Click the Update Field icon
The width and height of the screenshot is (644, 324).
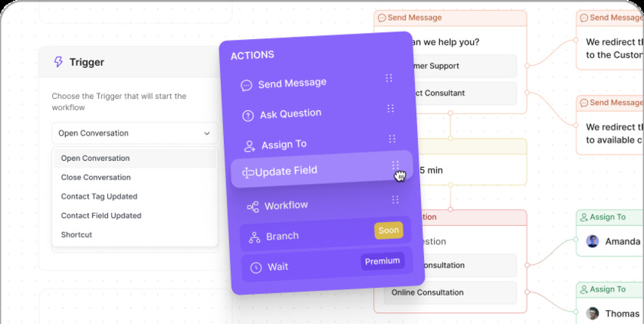(x=248, y=173)
